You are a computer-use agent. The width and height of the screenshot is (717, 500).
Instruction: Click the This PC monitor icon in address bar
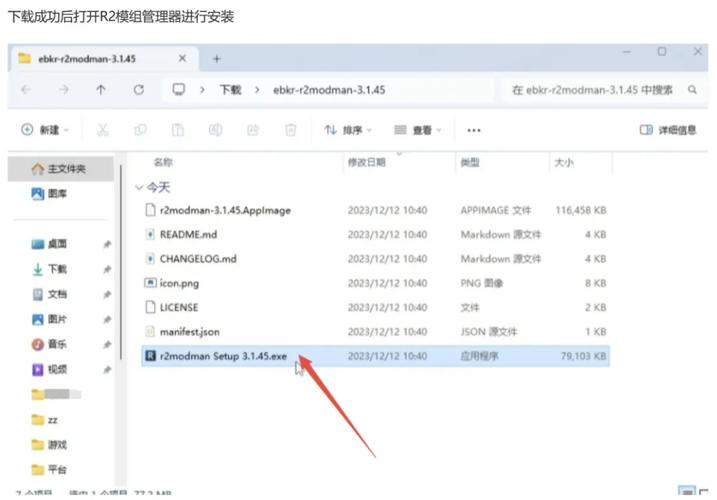pos(178,89)
